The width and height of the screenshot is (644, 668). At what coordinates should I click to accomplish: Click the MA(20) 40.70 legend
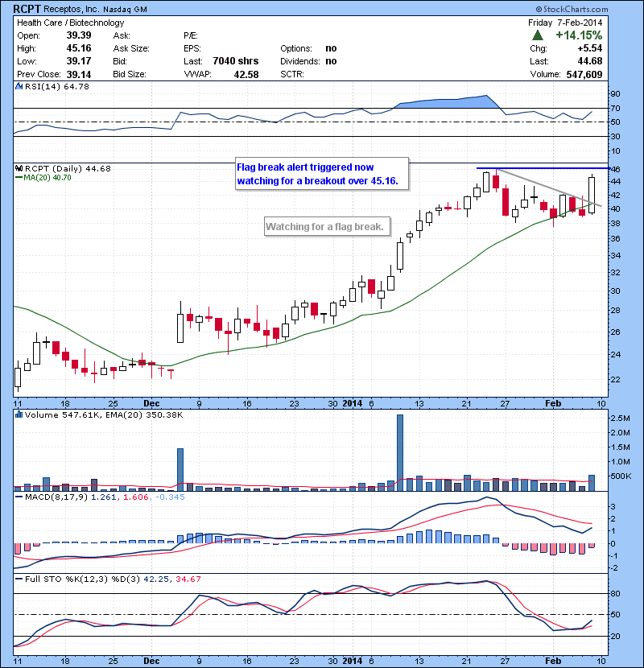coord(43,178)
